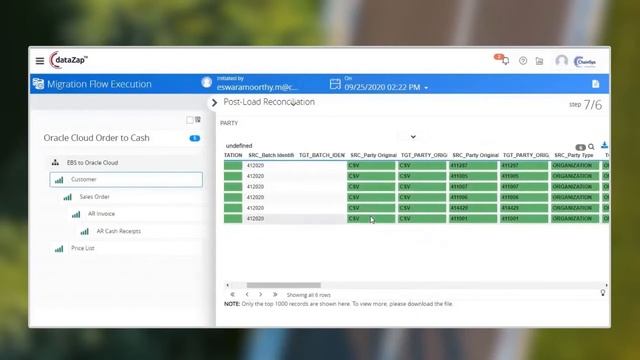640x360 pixels.
Task: Click the Oracle Cloud Order to Cash title
Action: [96, 138]
